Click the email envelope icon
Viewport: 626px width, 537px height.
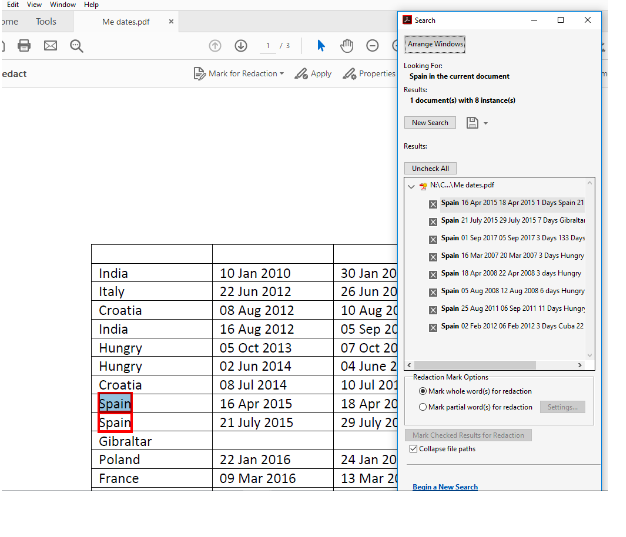(x=50, y=46)
